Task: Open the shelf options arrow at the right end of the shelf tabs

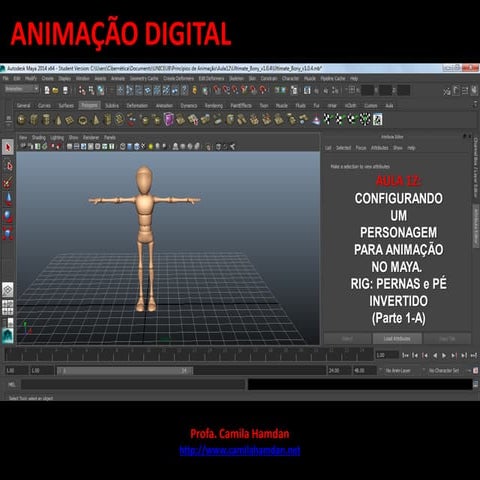Action: [476, 105]
